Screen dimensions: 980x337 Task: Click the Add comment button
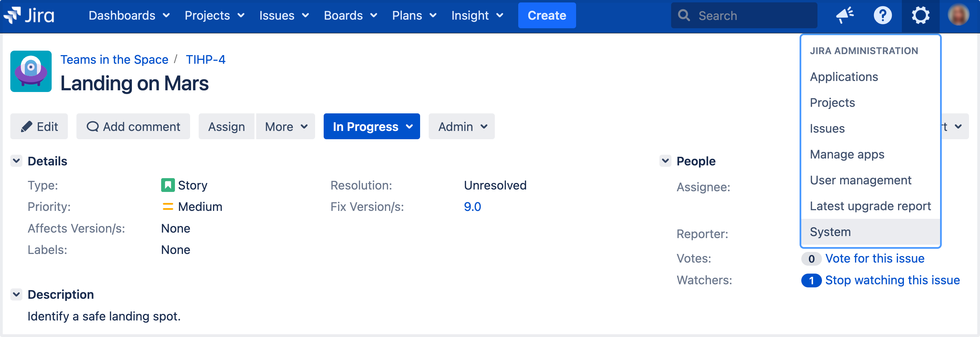133,126
